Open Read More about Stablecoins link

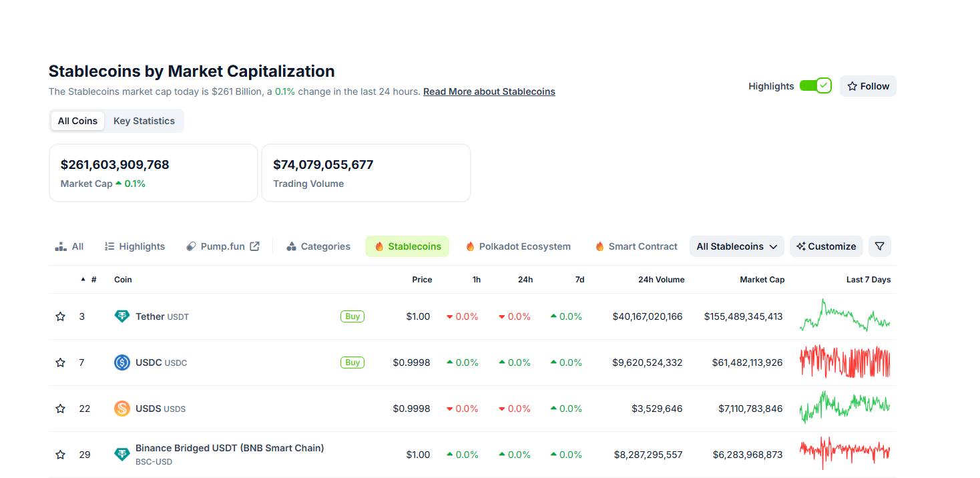pos(489,91)
